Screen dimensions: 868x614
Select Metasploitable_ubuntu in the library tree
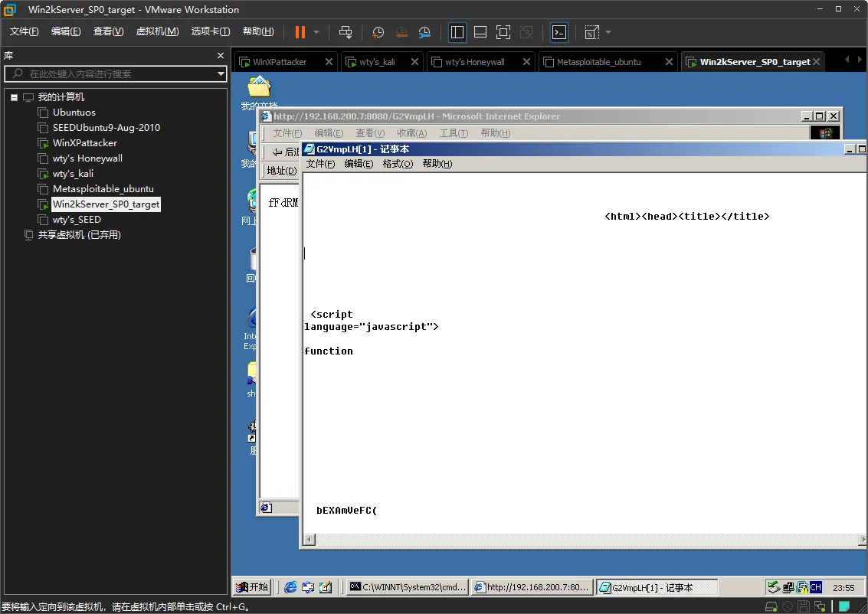[x=103, y=189]
